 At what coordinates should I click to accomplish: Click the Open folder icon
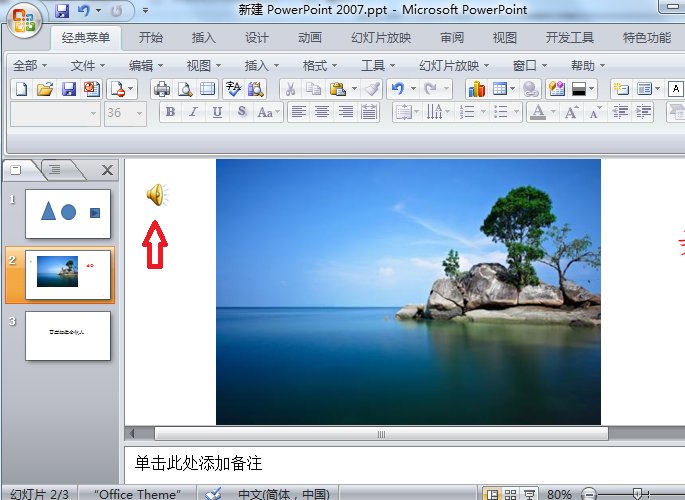[x=45, y=89]
